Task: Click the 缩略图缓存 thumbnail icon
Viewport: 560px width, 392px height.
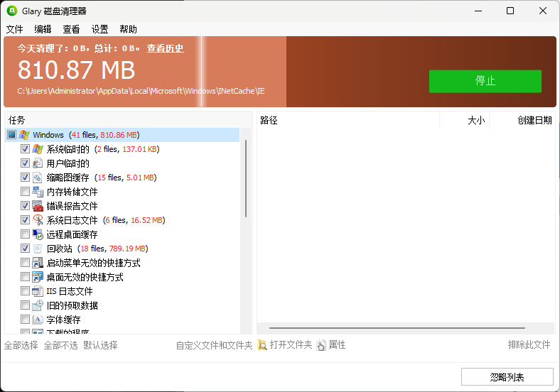Action: (38, 178)
